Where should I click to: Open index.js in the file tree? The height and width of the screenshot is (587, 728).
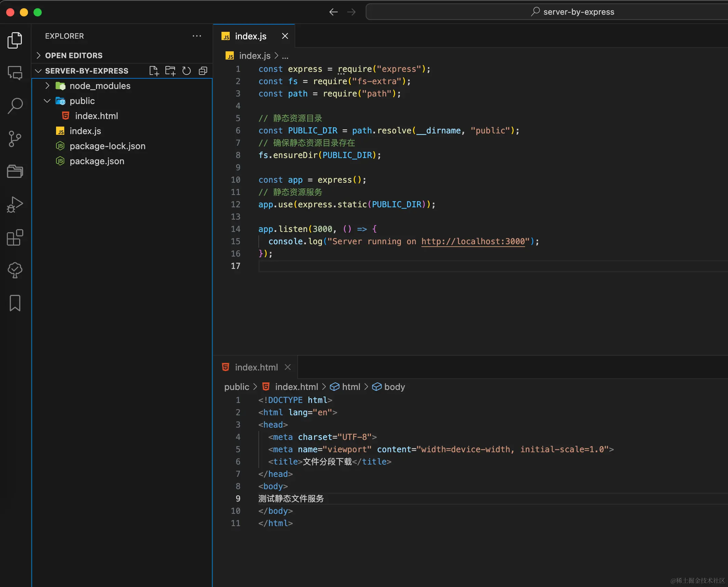click(x=122, y=131)
